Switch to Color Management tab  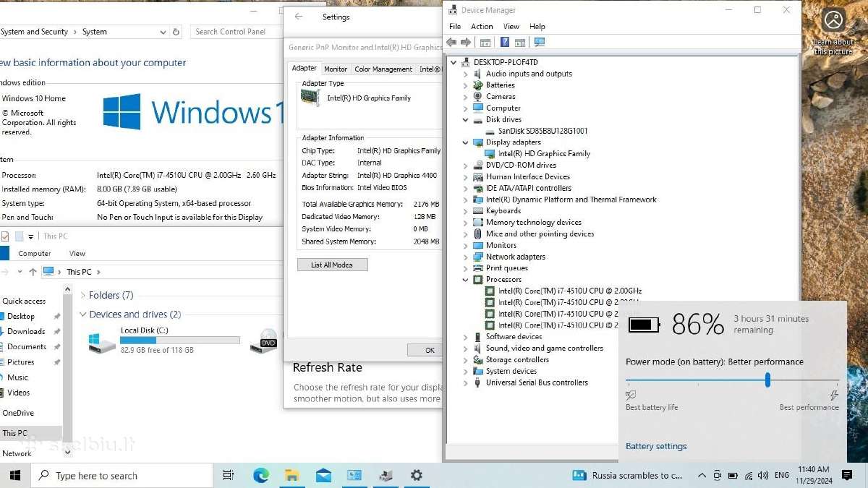click(x=383, y=69)
